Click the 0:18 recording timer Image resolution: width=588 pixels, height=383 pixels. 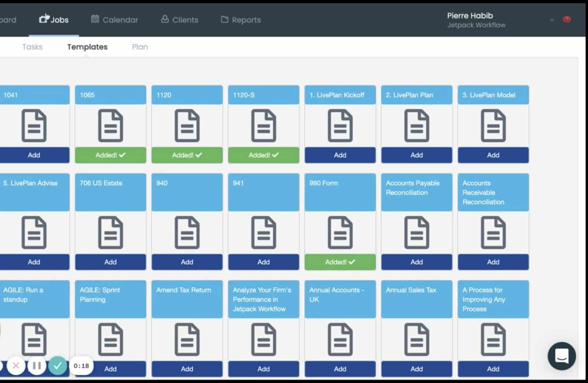81,366
